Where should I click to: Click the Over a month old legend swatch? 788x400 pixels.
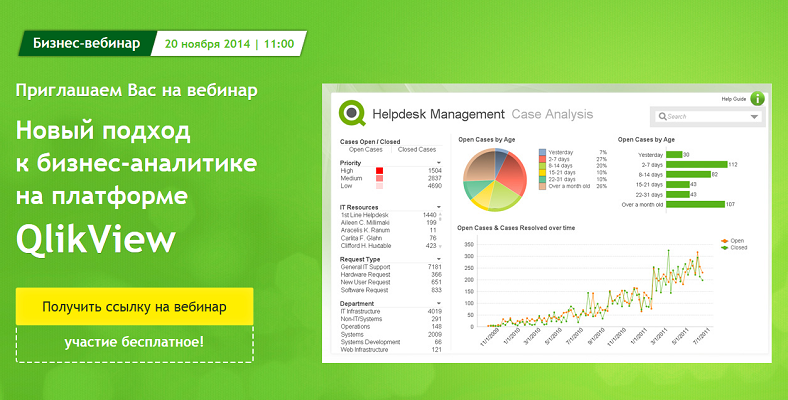[542, 186]
